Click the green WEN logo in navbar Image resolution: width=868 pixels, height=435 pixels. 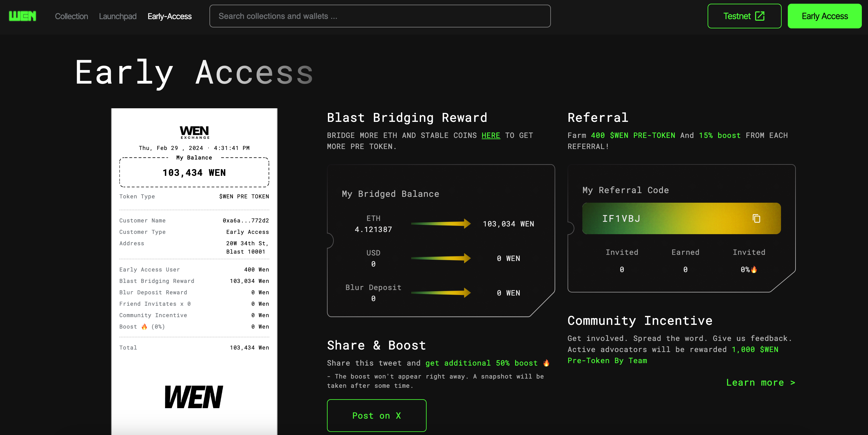22,16
